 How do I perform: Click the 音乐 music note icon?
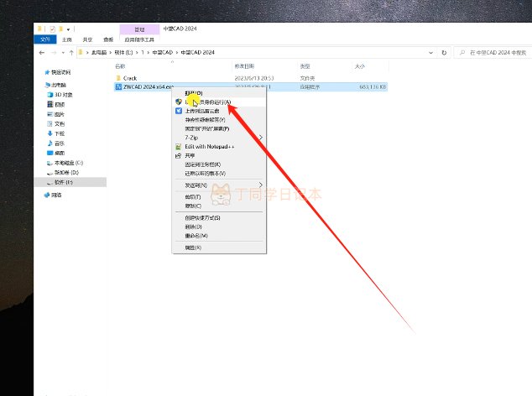click(50, 143)
